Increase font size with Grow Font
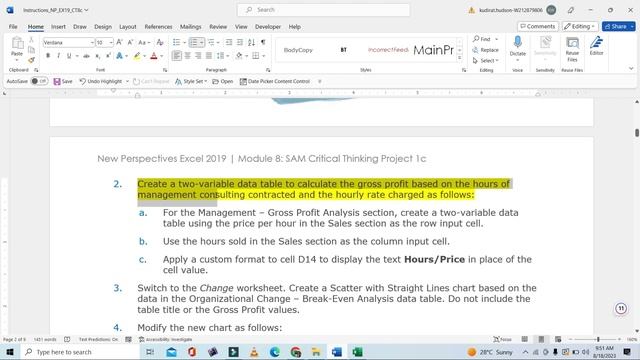 [x=120, y=42]
